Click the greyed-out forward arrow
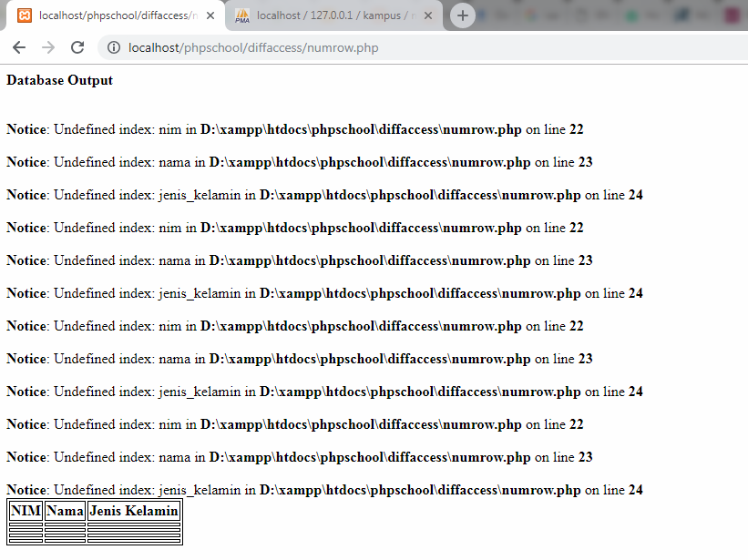Viewport: 748px width, 560px height. pyautogui.click(x=47, y=47)
